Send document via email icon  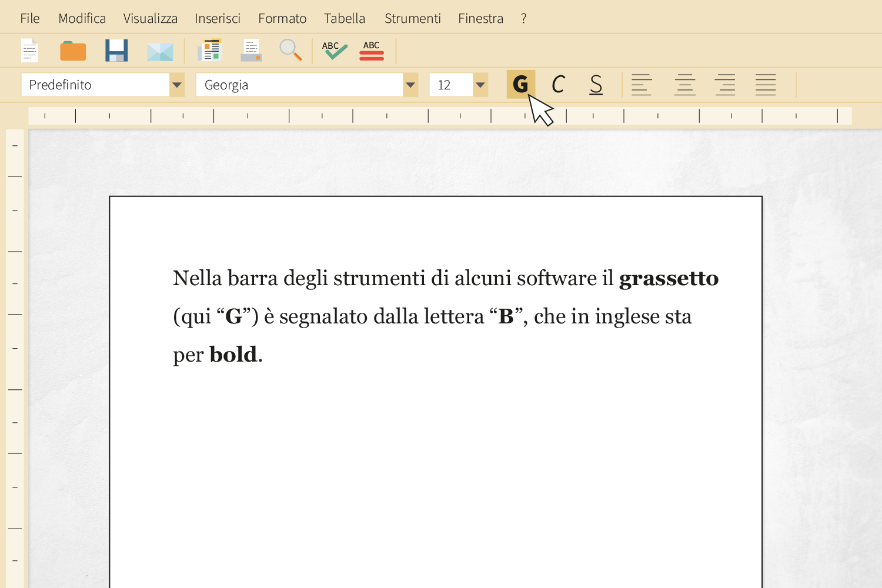click(x=160, y=51)
